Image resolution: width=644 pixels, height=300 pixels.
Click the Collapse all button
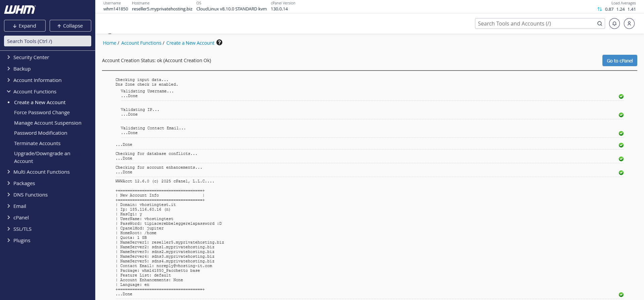[70, 26]
